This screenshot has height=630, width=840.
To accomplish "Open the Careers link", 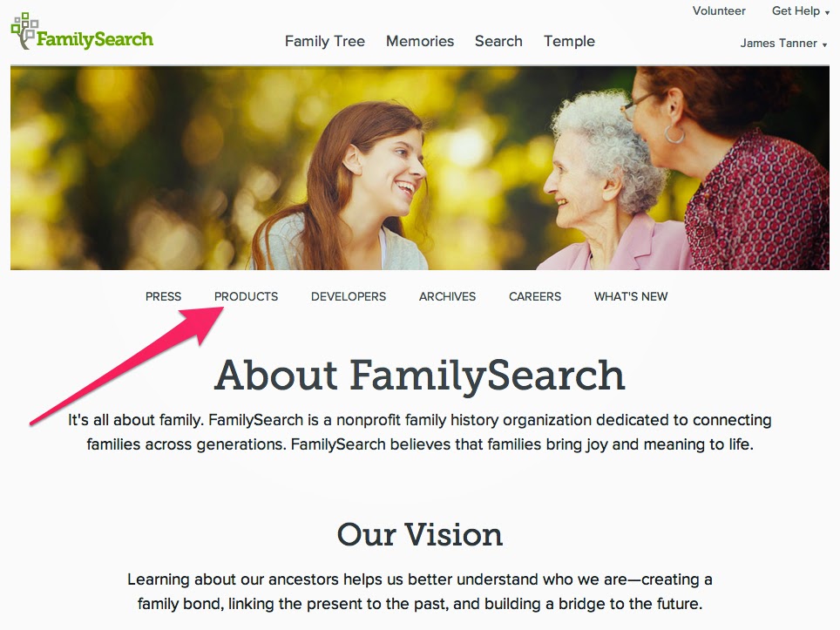I will (535, 296).
